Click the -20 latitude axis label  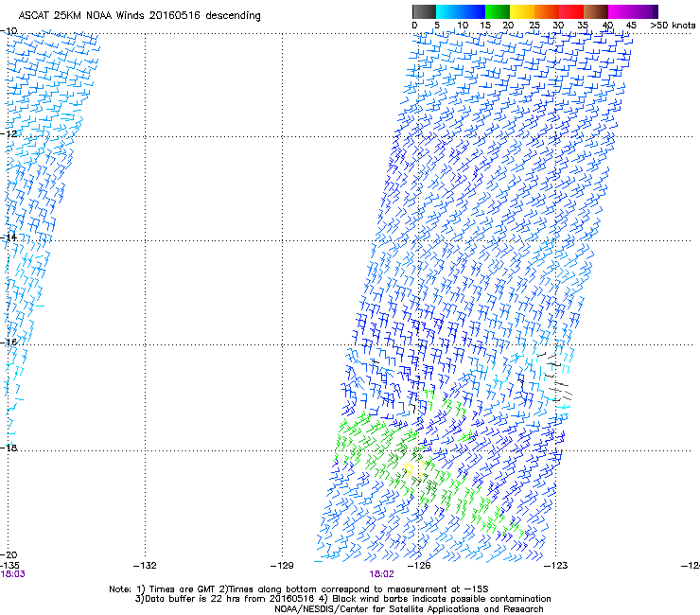tap(9, 554)
